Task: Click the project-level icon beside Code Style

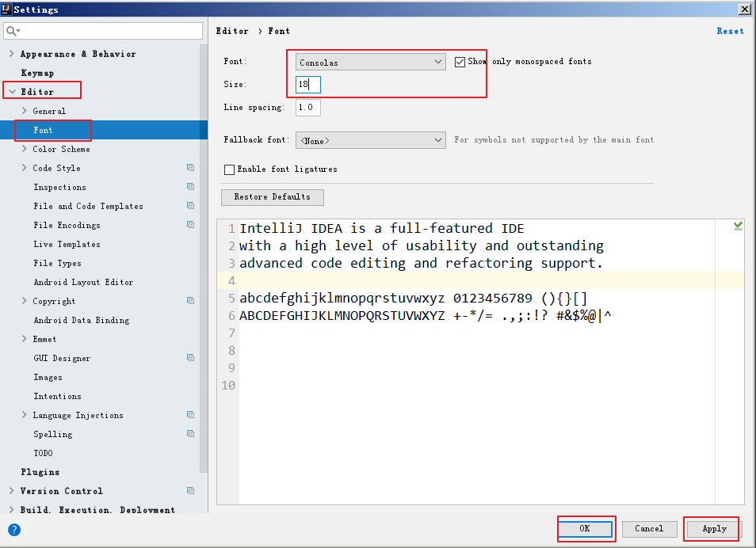Action: coord(190,168)
